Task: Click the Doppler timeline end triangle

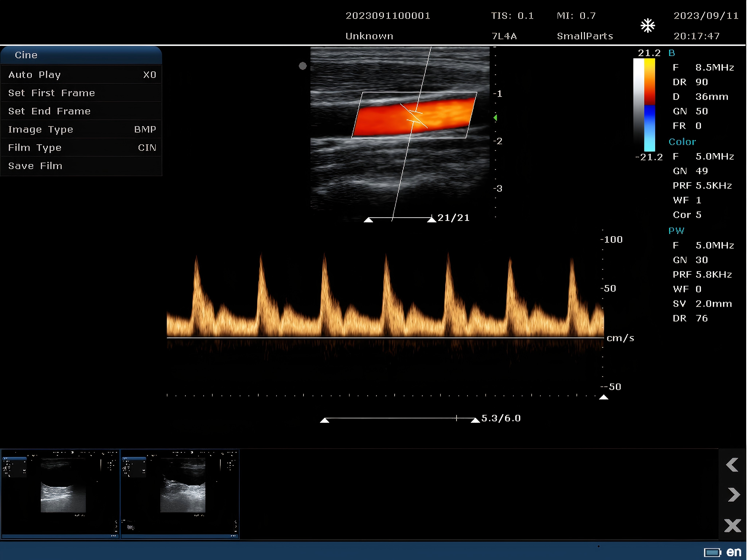Action: tap(603, 397)
